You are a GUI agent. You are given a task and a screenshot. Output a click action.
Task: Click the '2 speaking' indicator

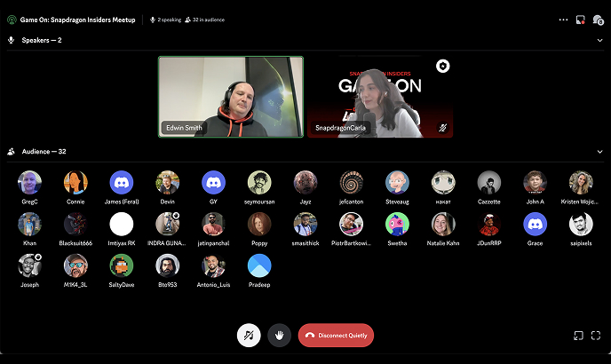[166, 20]
